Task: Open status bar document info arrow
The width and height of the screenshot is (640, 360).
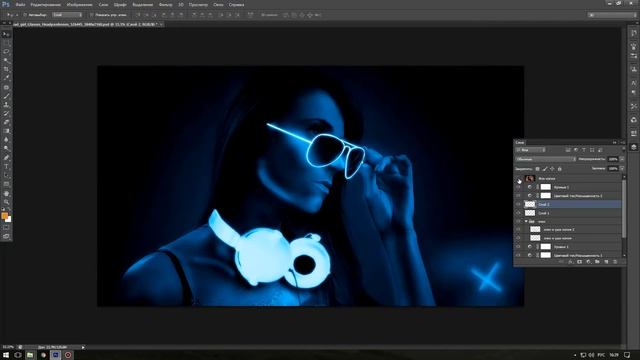Action: (x=83, y=347)
